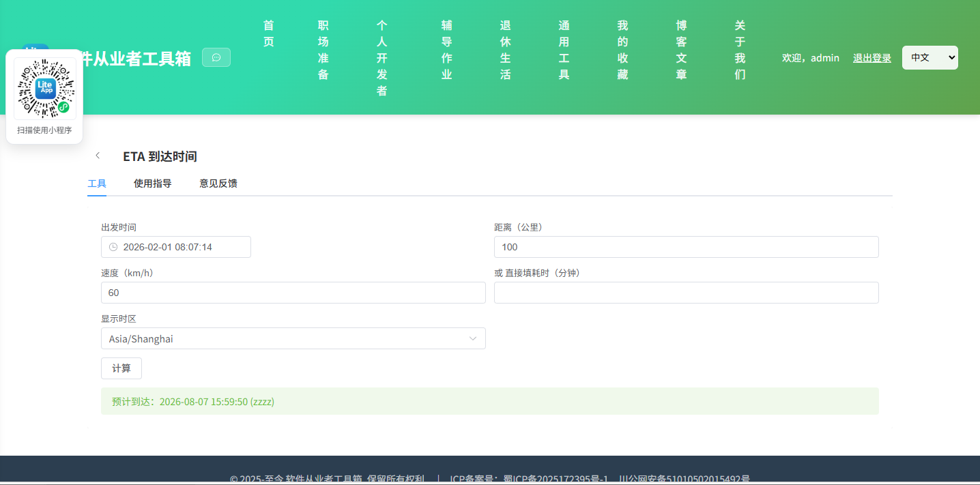Open the 我的收藏 nav item

click(x=623, y=50)
